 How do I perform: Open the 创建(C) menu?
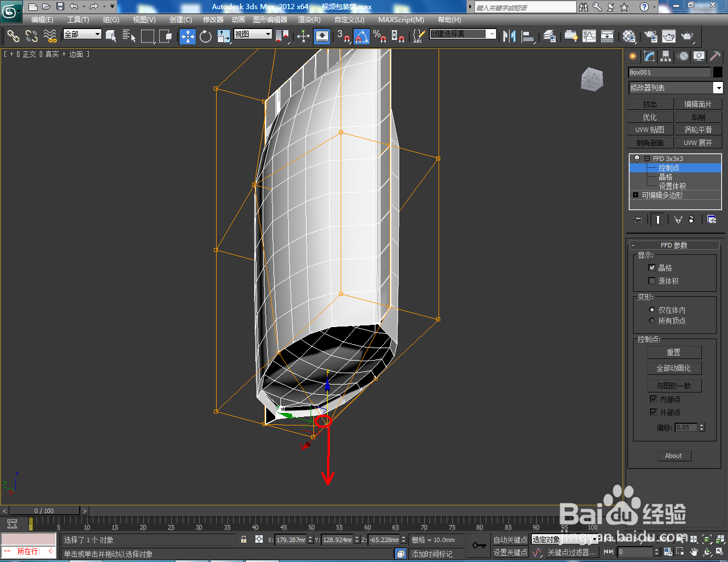180,20
